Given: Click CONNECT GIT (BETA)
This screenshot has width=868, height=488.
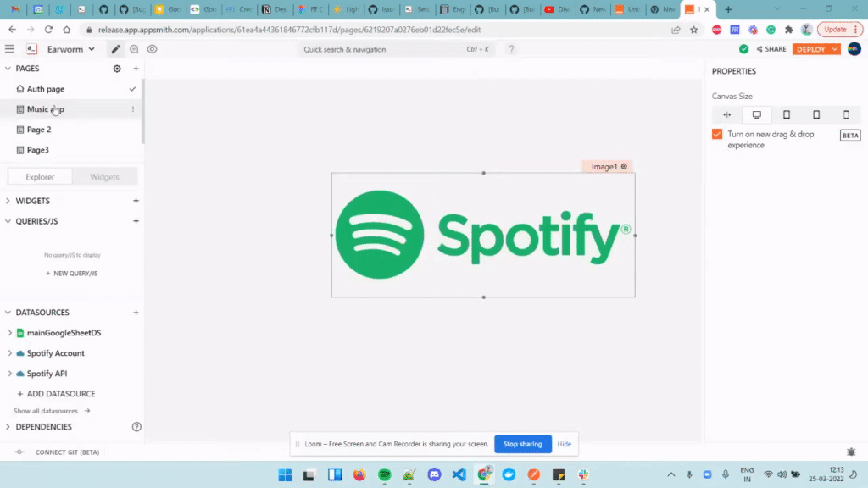Looking at the screenshot, I should tap(67, 452).
